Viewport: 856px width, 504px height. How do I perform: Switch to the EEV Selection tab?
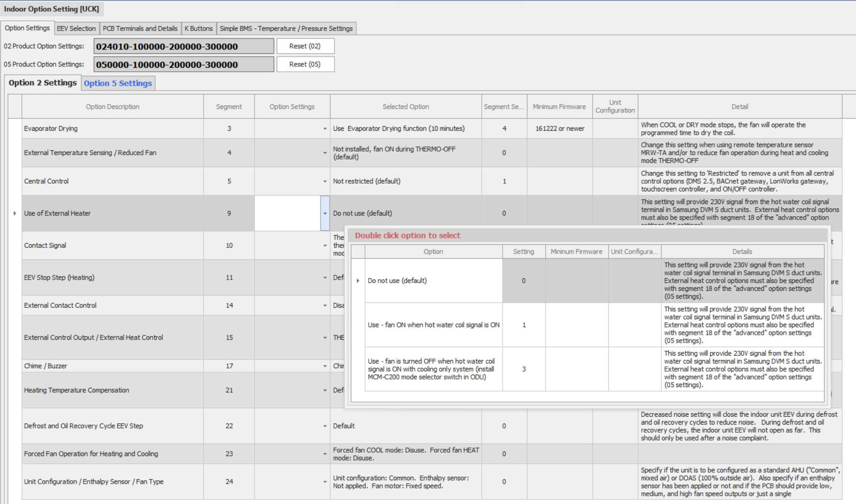76,29
